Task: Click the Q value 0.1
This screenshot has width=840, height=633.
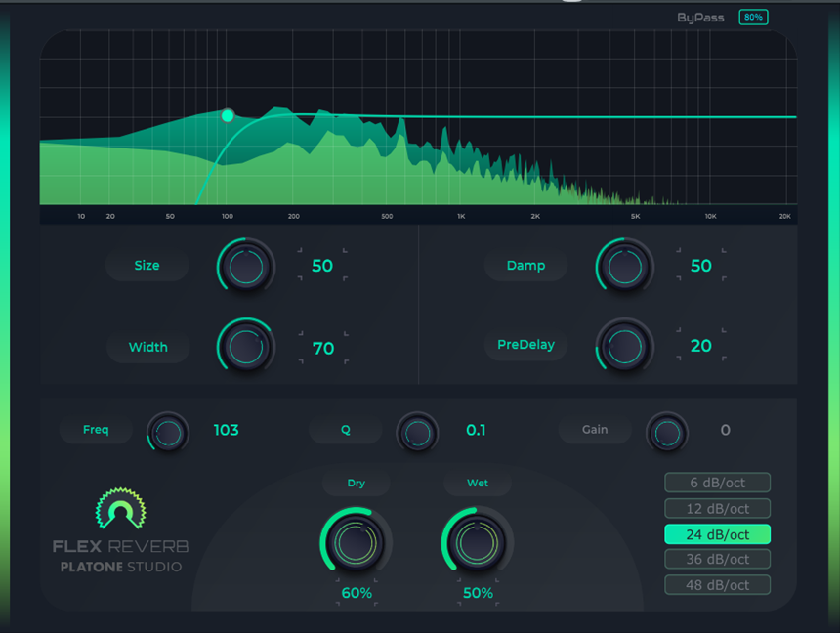Action: point(476,430)
